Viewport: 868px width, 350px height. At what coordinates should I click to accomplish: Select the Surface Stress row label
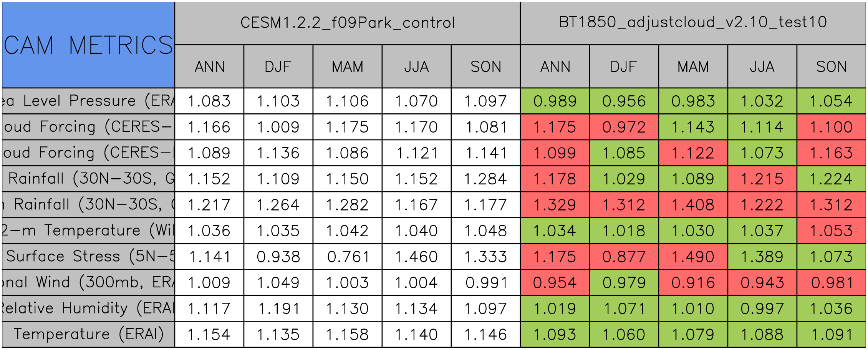(88, 257)
